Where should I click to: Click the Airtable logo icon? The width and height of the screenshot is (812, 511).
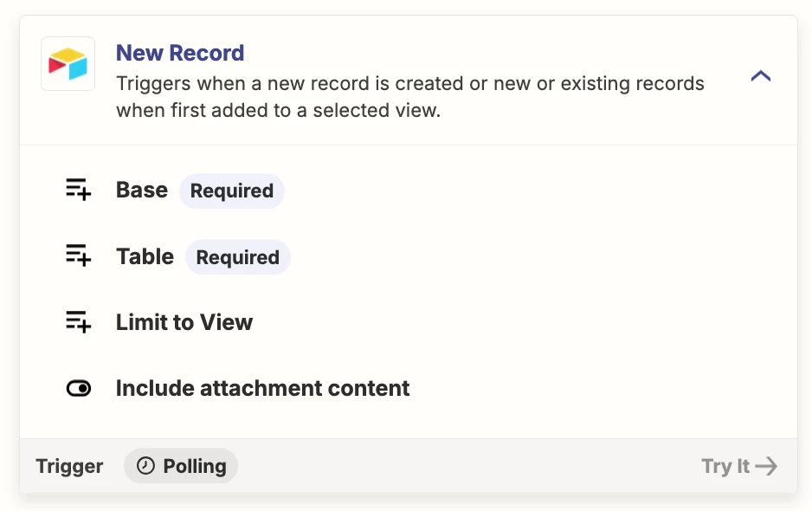click(68, 64)
